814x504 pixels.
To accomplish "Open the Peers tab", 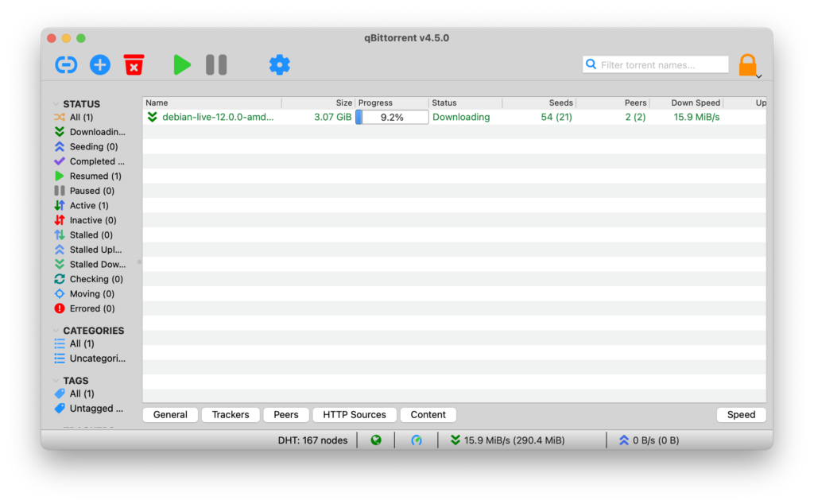I will (286, 415).
